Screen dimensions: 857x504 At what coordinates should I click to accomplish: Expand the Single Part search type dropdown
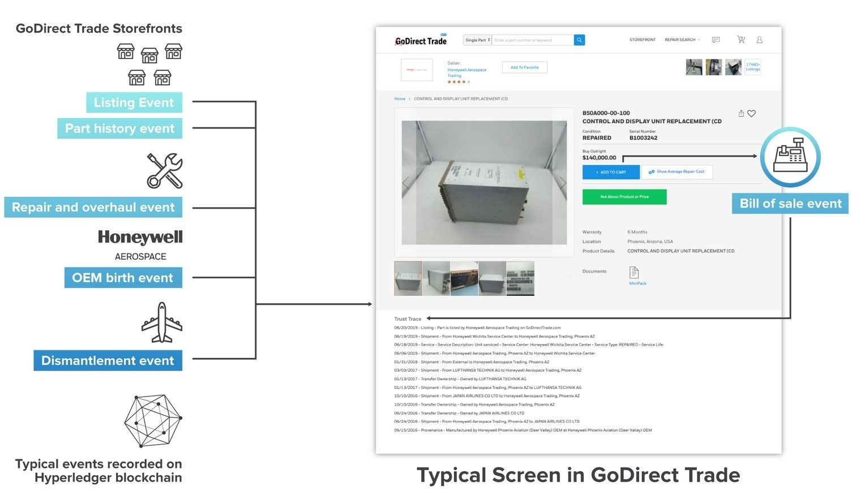pyautogui.click(x=477, y=40)
